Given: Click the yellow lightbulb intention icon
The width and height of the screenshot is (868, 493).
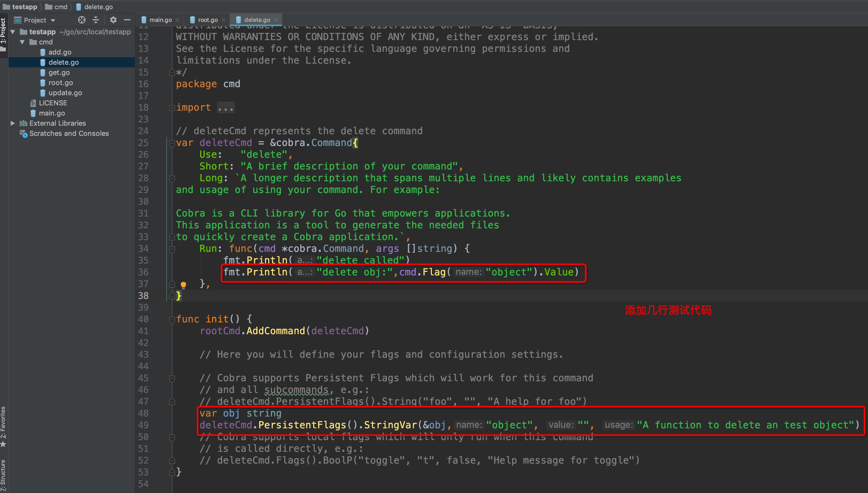Looking at the screenshot, I should click(183, 285).
